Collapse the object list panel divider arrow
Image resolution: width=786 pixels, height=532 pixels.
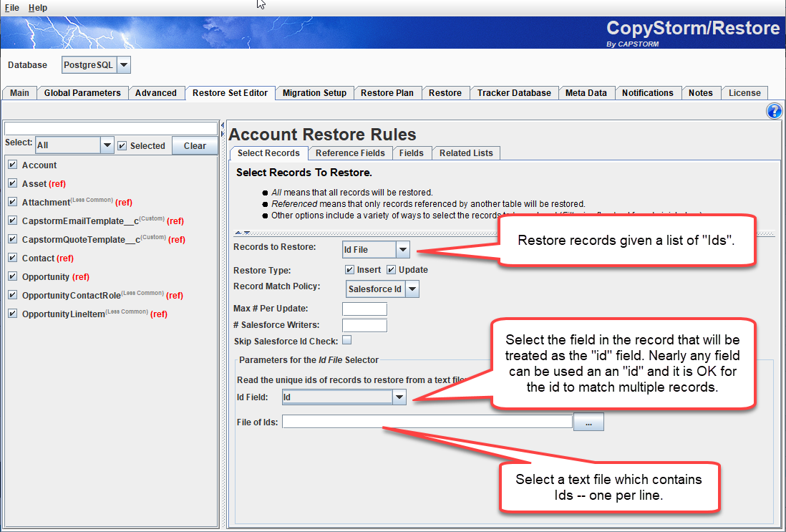[x=222, y=125]
